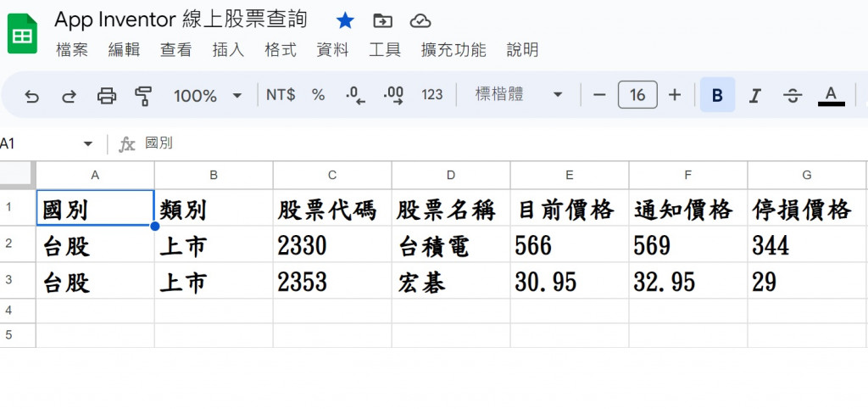Screen dimensions: 868x409
Task: Select cell with stock code 2330
Action: tap(332, 244)
